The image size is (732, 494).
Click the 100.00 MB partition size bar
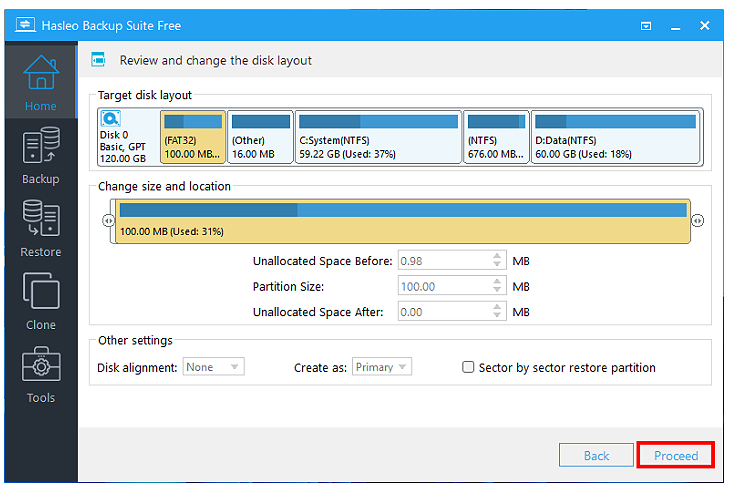click(402, 221)
